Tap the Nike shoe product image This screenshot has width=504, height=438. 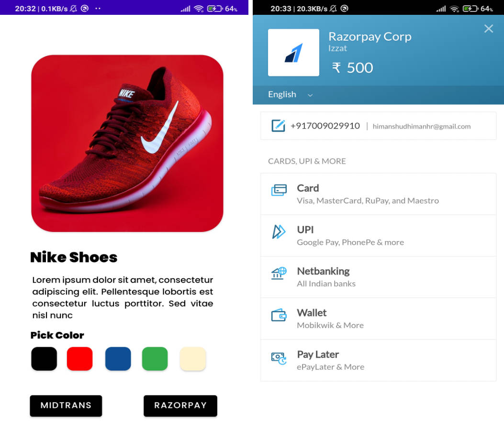pyautogui.click(x=127, y=143)
